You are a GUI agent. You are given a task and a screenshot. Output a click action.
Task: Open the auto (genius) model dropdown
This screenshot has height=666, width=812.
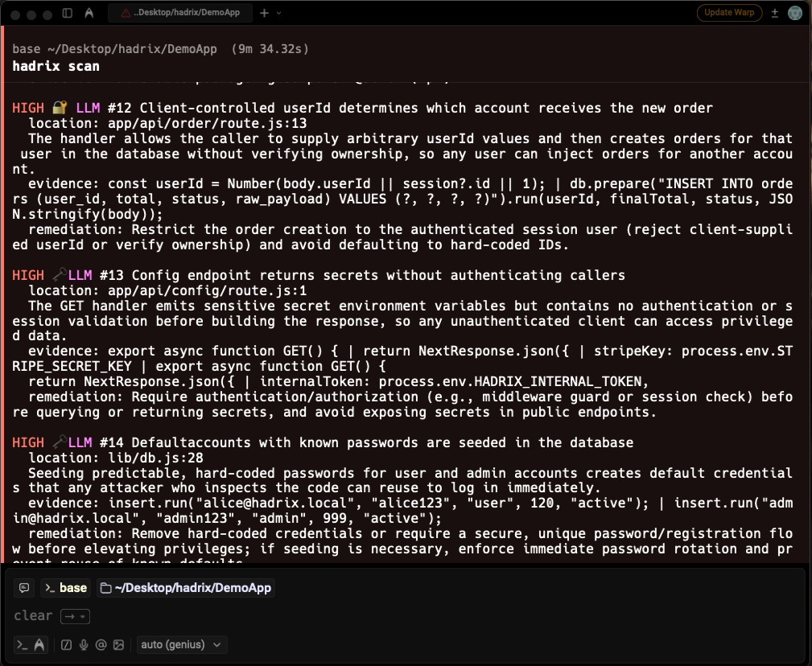click(x=181, y=644)
